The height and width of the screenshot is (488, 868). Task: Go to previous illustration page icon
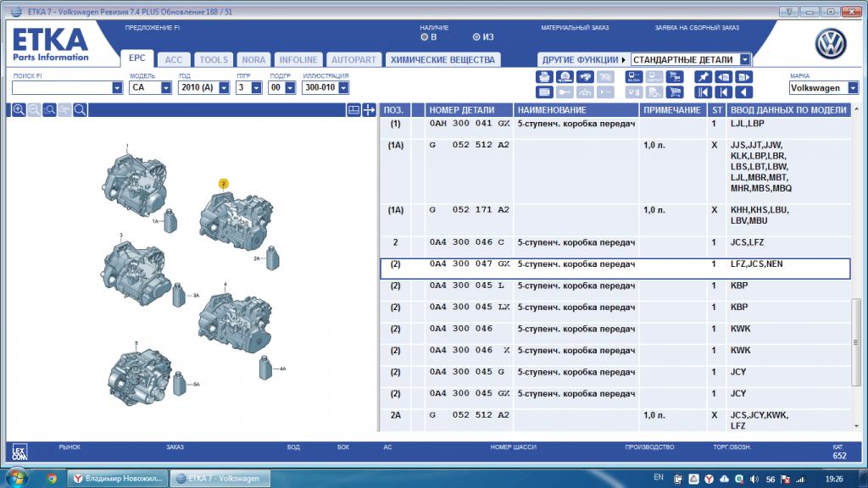[724, 77]
